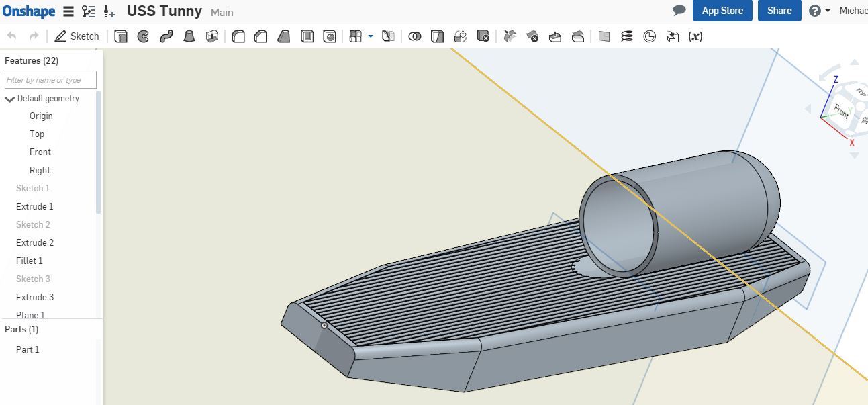Activate the Loft tool
Viewport: 868px width, 405px height.
pyautogui.click(x=189, y=36)
